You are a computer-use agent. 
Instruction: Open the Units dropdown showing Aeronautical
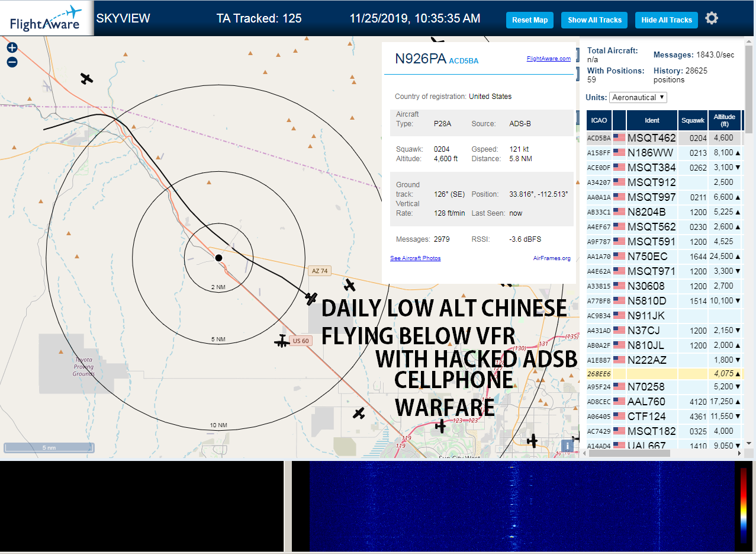pos(638,97)
